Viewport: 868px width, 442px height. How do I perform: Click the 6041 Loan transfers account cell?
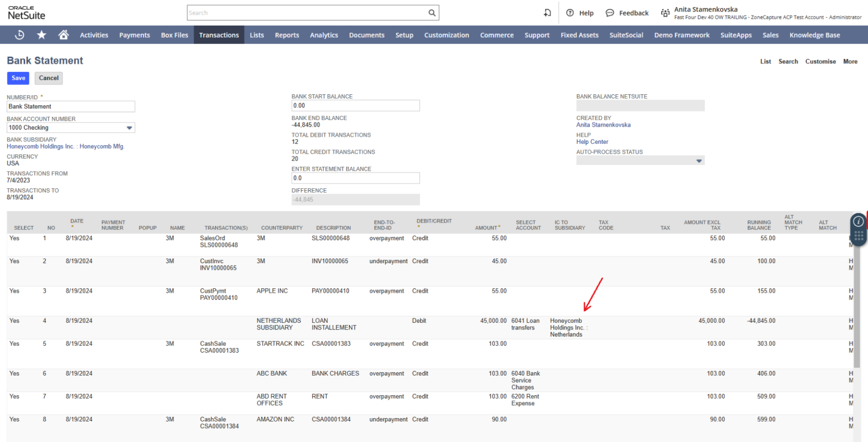[525, 324]
